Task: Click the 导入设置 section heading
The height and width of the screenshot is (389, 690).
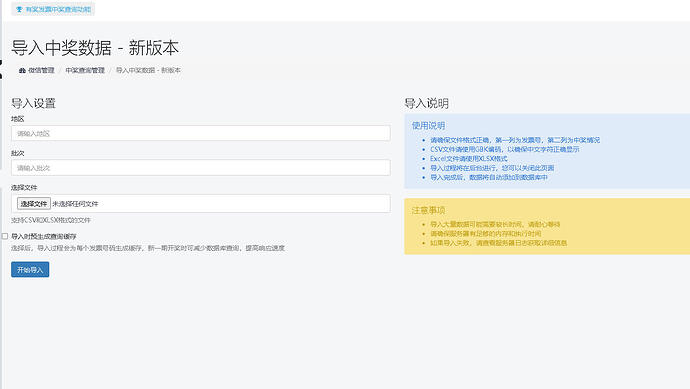Action: click(33, 103)
